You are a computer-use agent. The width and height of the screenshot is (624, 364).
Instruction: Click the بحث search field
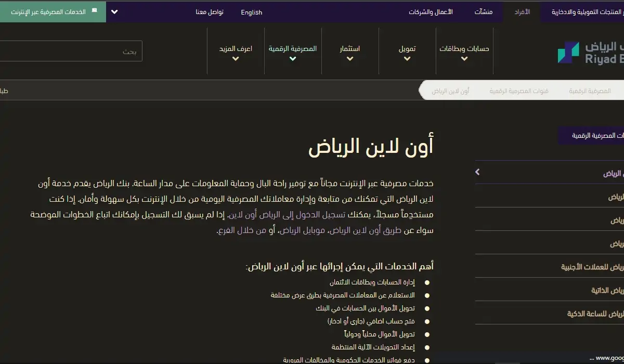click(71, 51)
